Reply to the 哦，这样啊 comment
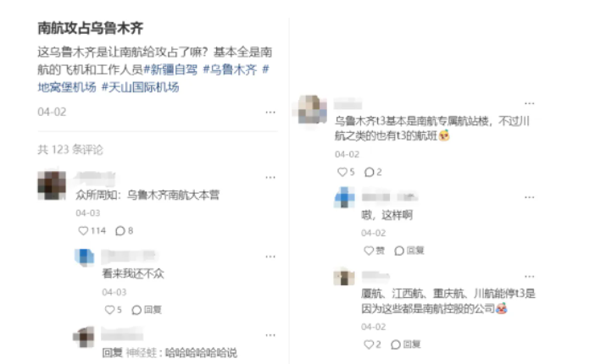595x364 pixels. [409, 251]
